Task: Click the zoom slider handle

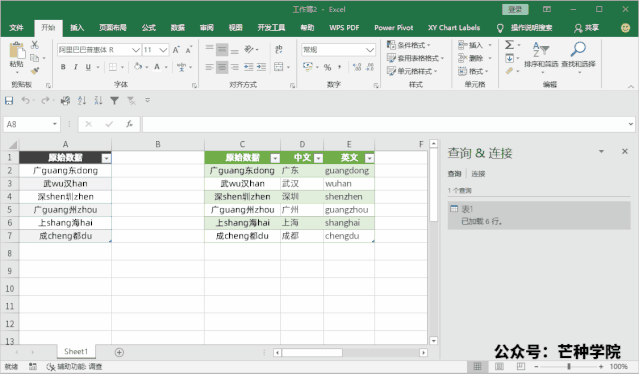Action: coord(569,367)
